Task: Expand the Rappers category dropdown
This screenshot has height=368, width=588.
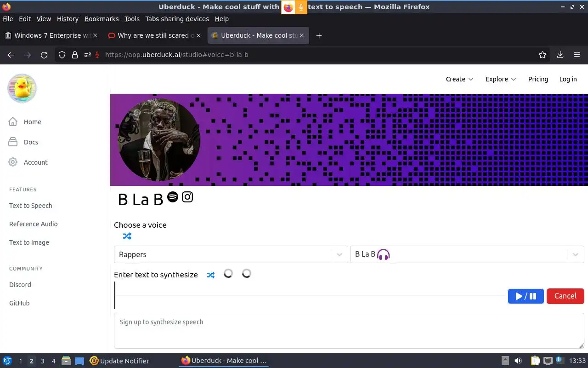Action: [x=339, y=254]
